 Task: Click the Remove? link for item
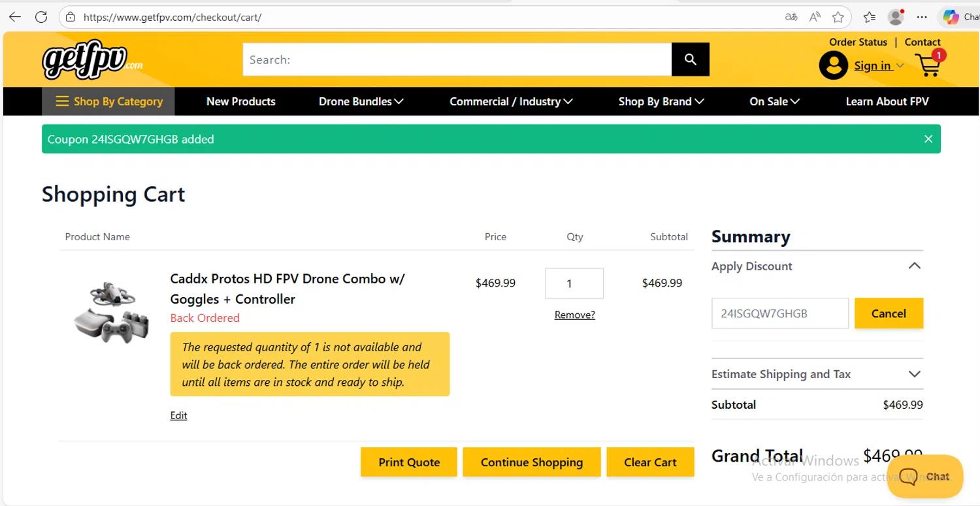click(575, 315)
